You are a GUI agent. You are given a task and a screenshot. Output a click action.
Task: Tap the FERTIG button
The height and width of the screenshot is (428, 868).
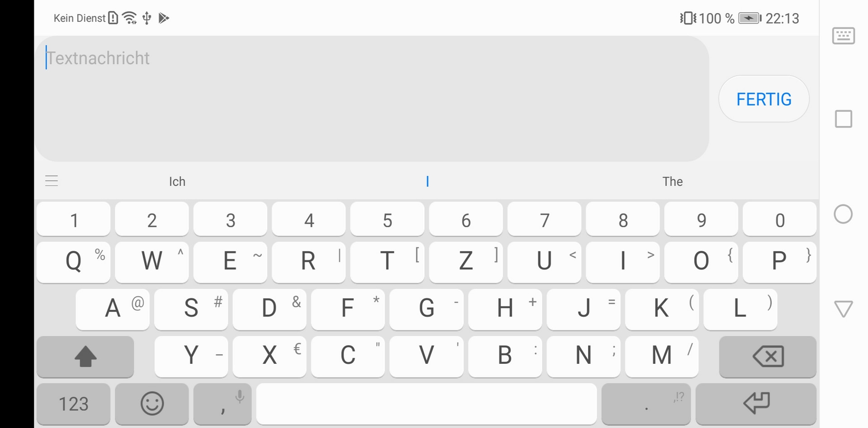[x=764, y=99]
